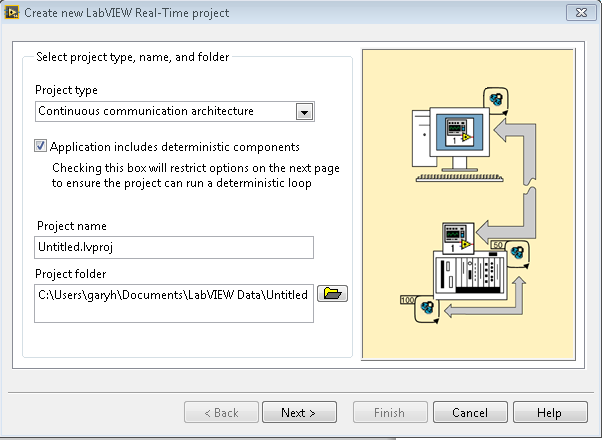Click the shared variable icon labeled 100
The image size is (602, 440).
[427, 308]
